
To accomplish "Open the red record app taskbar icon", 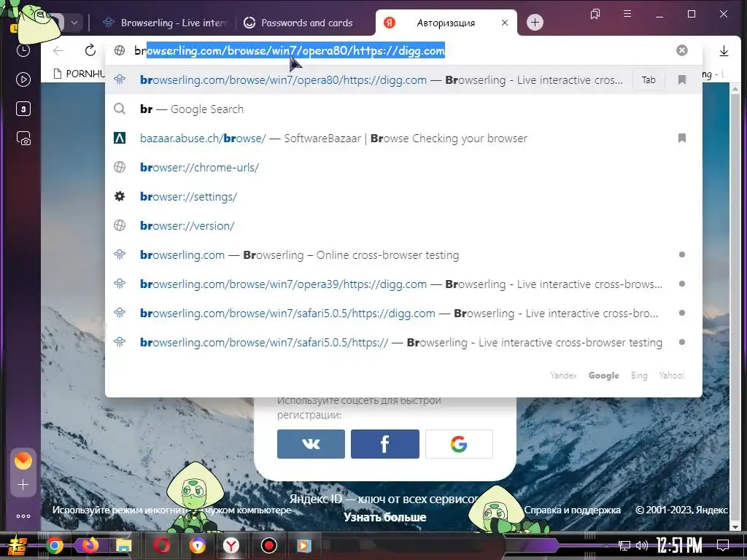I will 268,545.
